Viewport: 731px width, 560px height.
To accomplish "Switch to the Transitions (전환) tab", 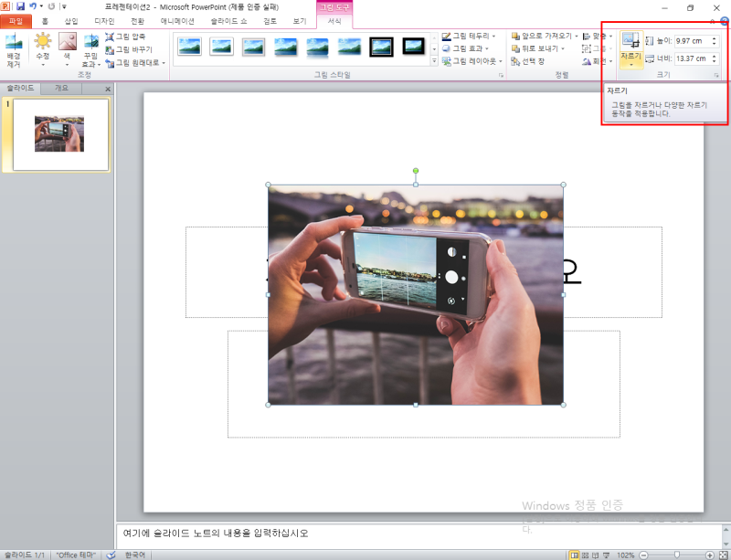I will pos(138,21).
